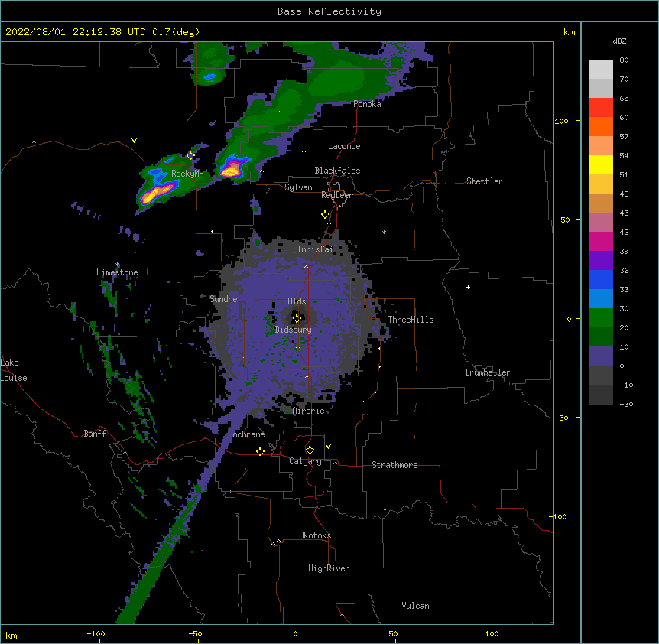The image size is (659, 644).
Task: Click the Innisfail city label
Action: tap(317, 249)
